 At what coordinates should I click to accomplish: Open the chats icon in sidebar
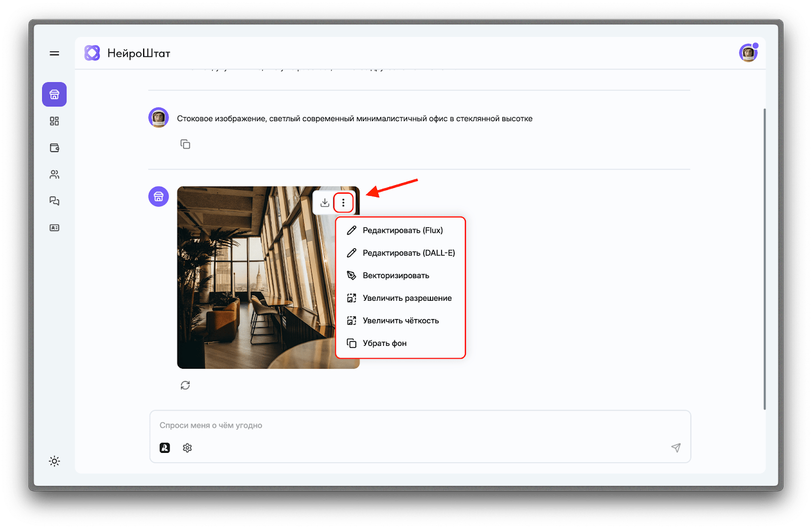click(54, 201)
